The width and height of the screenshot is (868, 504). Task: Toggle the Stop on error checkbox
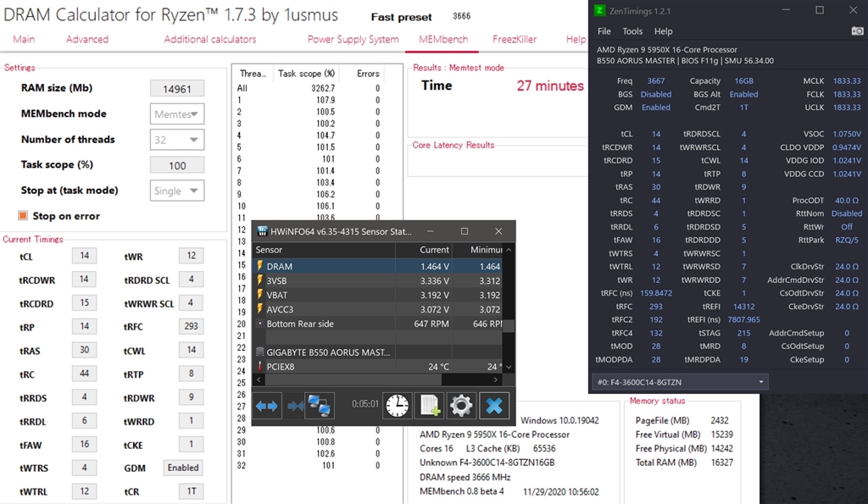point(23,216)
